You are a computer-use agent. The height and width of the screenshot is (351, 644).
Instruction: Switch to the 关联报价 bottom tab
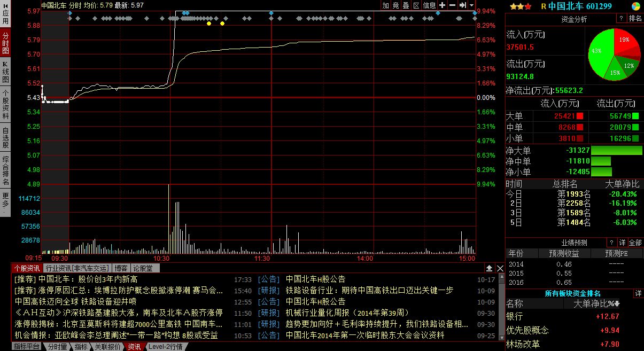click(107, 346)
